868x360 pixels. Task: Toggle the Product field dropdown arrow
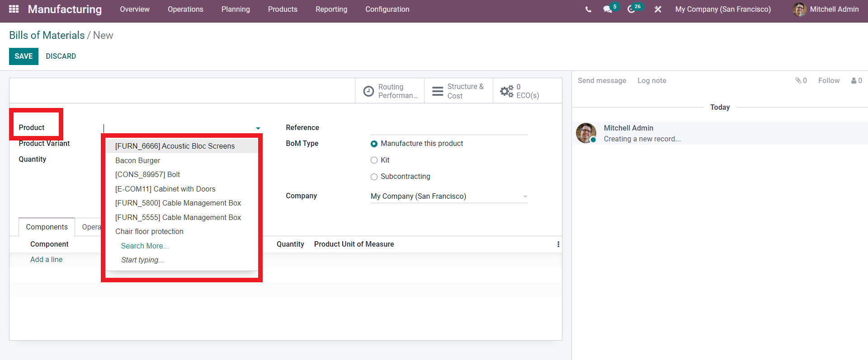click(x=258, y=128)
